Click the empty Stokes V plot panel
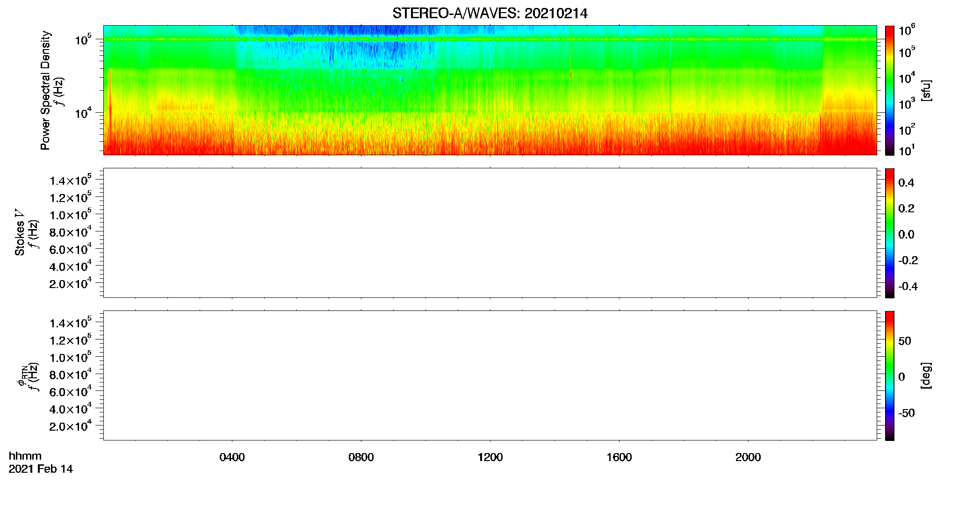The width and height of the screenshot is (980, 505). [x=490, y=233]
